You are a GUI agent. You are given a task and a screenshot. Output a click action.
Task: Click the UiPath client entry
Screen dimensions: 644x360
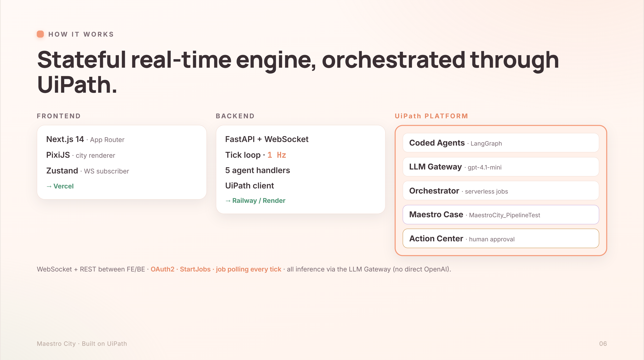click(250, 186)
